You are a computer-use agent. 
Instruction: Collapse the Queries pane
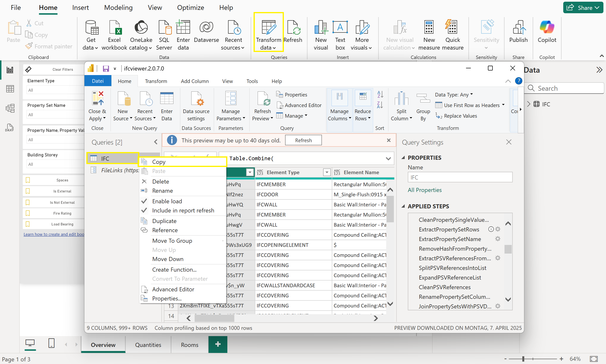[x=156, y=142]
